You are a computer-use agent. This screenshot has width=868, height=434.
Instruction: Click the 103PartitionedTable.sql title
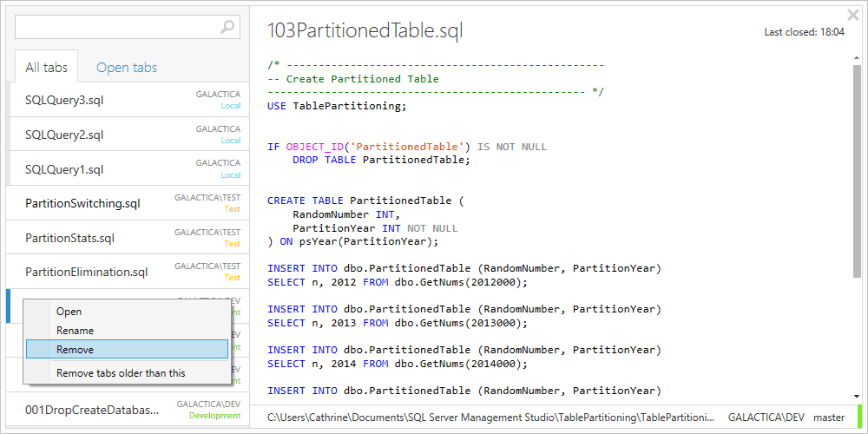pyautogui.click(x=365, y=31)
